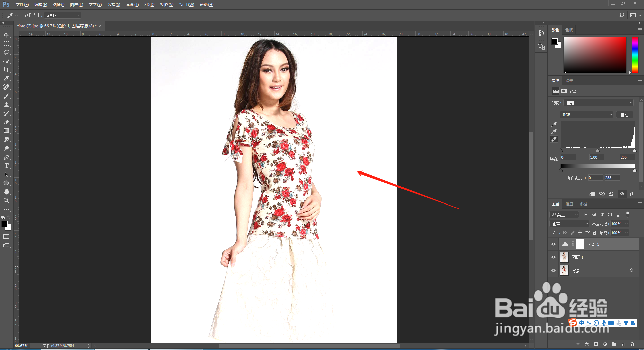Open the 图像(I) menu
Image resolution: width=644 pixels, height=350 pixels.
pos(58,5)
